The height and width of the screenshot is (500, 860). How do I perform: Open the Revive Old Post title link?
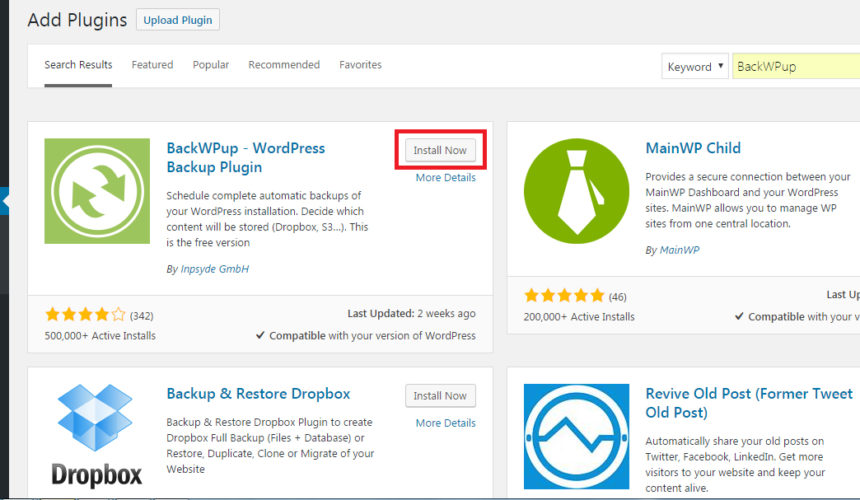[749, 403]
